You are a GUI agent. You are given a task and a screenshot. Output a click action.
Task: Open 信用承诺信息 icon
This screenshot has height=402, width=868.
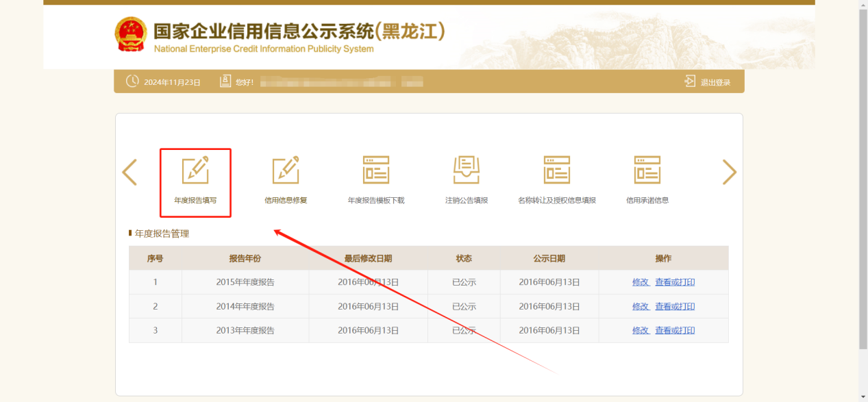click(647, 170)
